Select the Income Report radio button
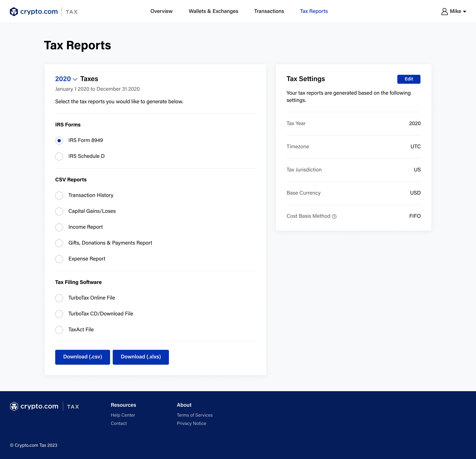Image resolution: width=476 pixels, height=459 pixels. coord(59,227)
